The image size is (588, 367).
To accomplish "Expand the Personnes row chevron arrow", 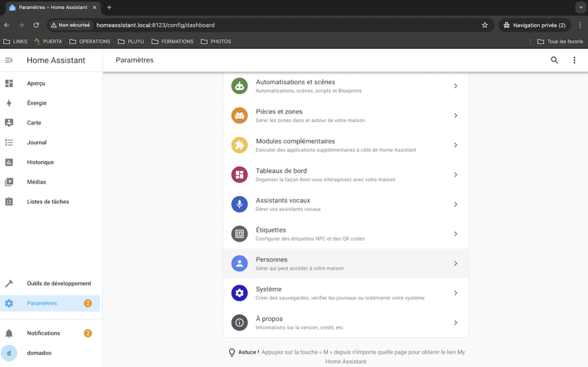I will click(456, 264).
